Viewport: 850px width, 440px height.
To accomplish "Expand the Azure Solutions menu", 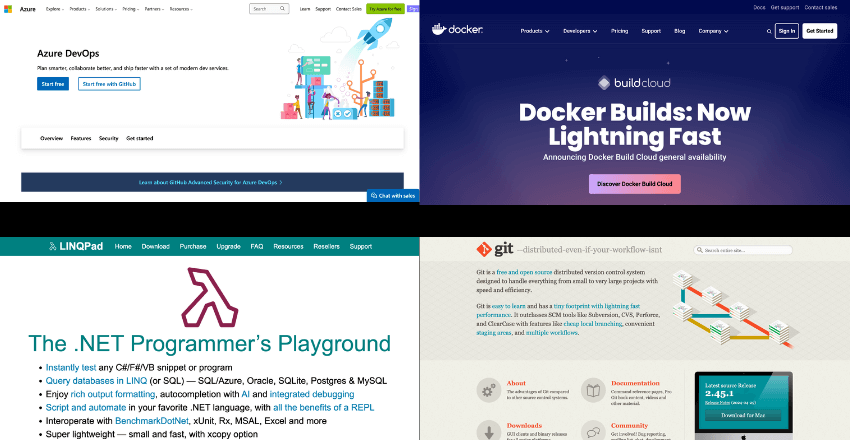I will click(107, 9).
